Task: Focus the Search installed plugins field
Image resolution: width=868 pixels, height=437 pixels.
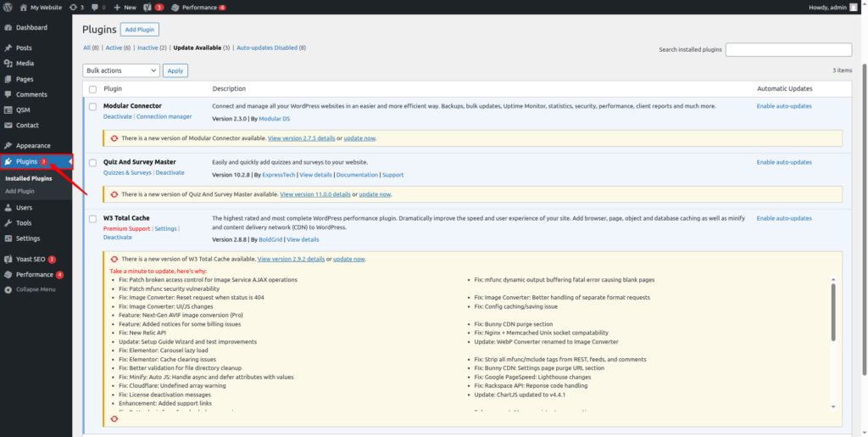Action: pyautogui.click(x=789, y=50)
